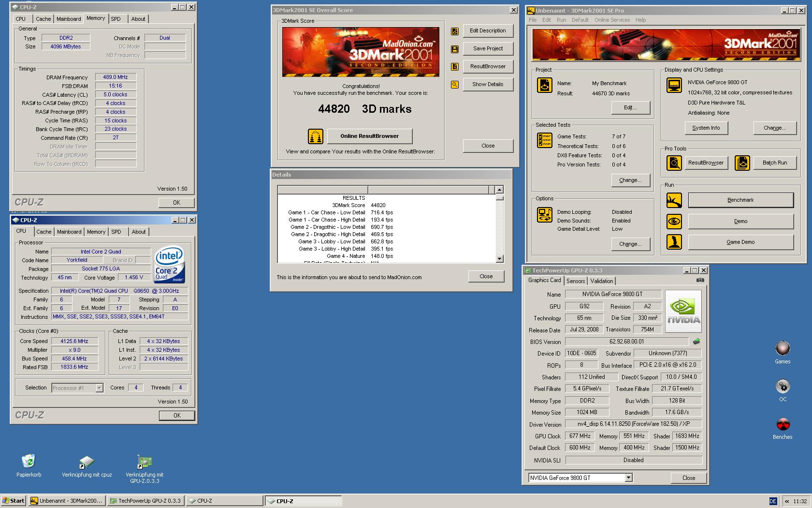Click the Core Speed 4125.6 MHz field

point(74,341)
